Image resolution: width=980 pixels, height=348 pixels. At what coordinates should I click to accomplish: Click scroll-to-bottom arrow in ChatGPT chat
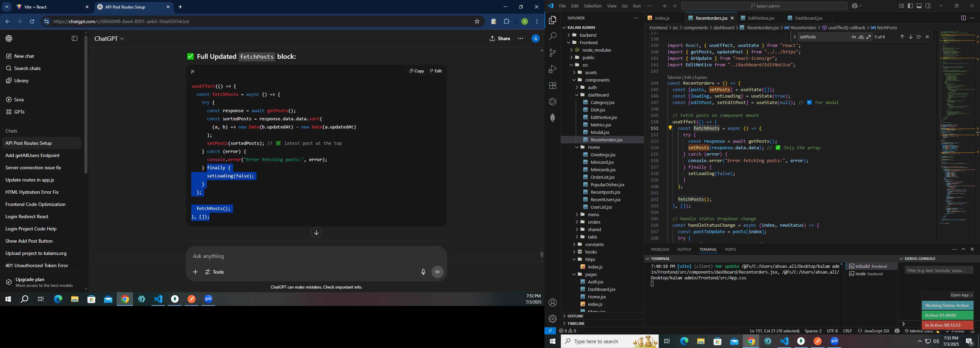pos(316,232)
